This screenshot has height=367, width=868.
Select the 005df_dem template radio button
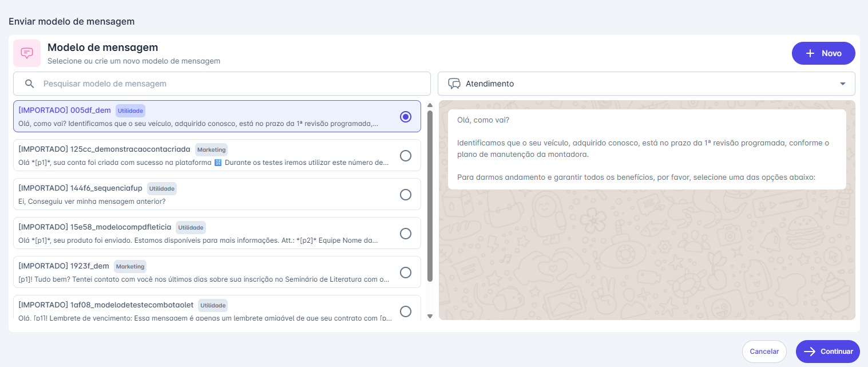click(x=406, y=117)
